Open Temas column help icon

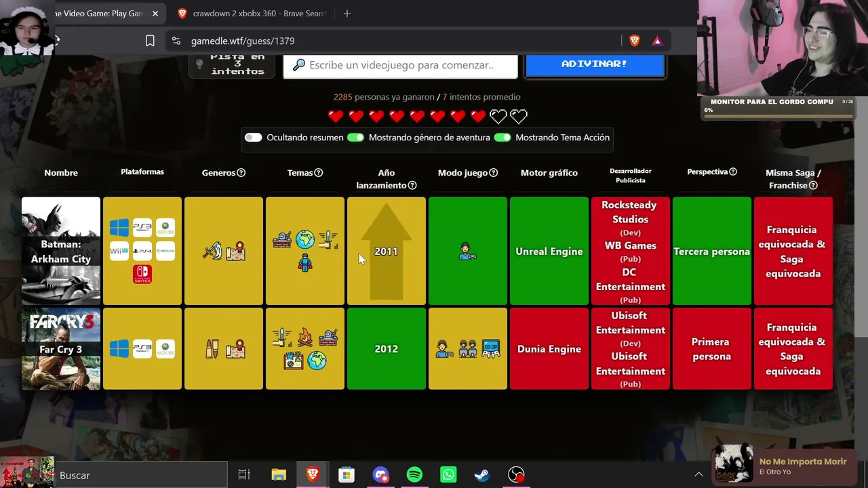319,173
